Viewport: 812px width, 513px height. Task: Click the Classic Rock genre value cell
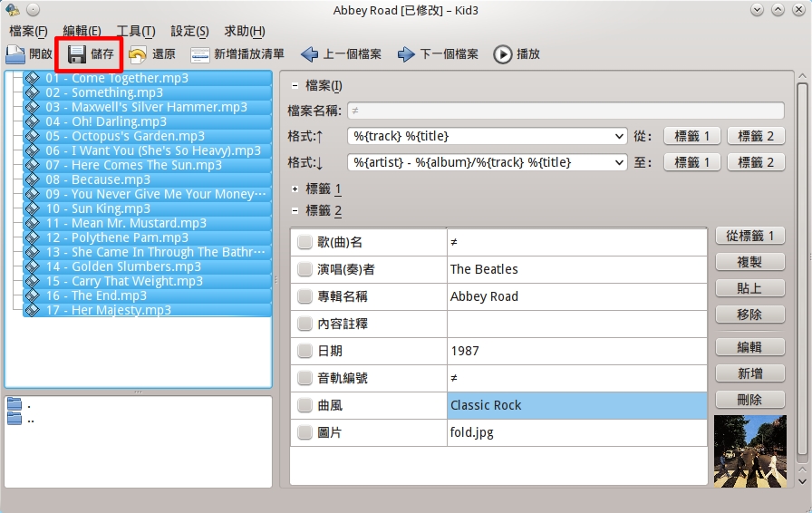pos(577,405)
